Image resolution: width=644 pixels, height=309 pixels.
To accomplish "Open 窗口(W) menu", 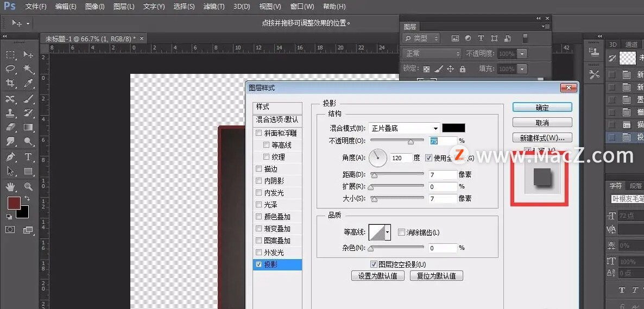I will tap(302, 7).
